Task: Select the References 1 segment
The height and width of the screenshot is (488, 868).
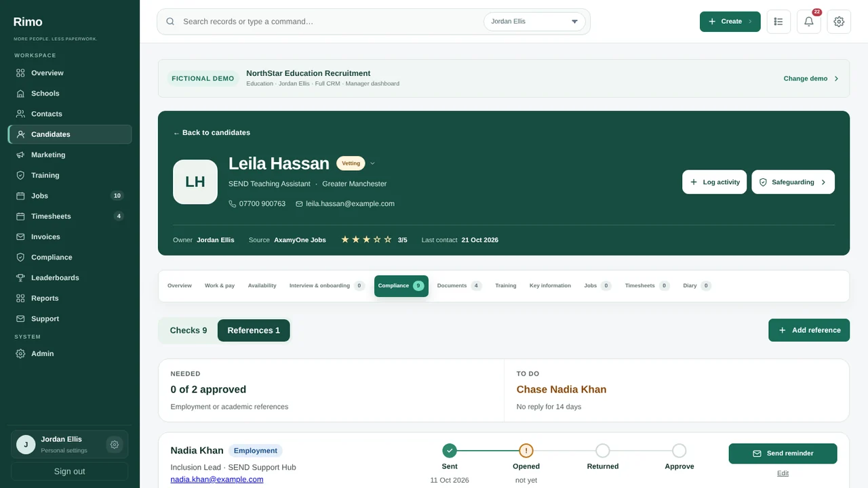Action: point(254,331)
